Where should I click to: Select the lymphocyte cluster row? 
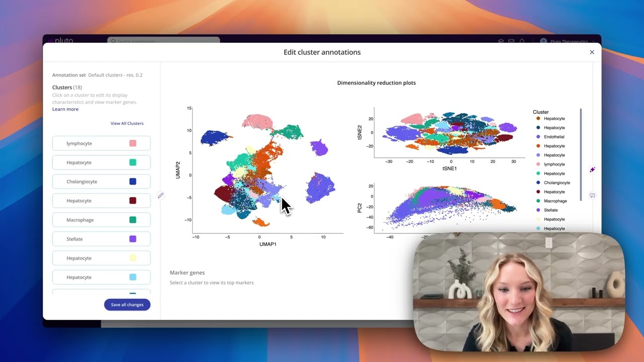[101, 143]
